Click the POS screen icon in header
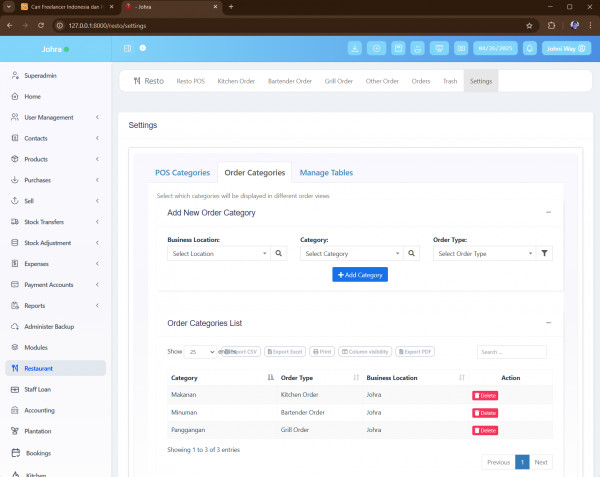This screenshot has width=600, height=477. tap(439, 49)
